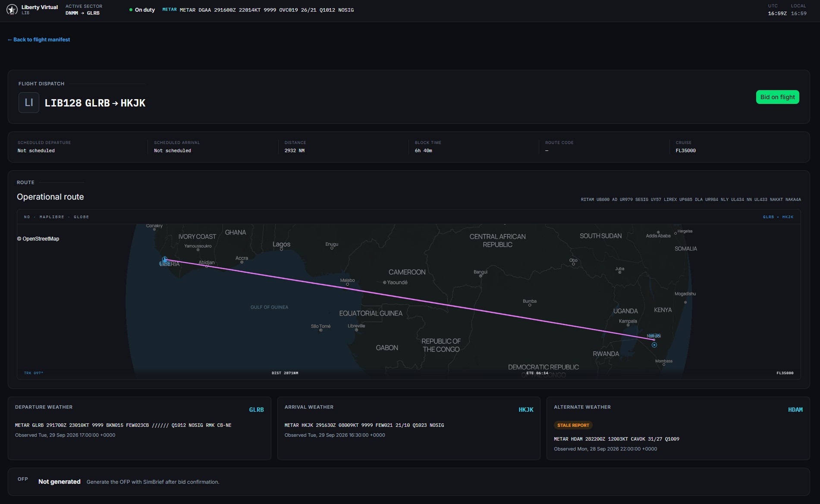Click the HDAM code in Alternate Weather
820x504 pixels.
pos(795,410)
